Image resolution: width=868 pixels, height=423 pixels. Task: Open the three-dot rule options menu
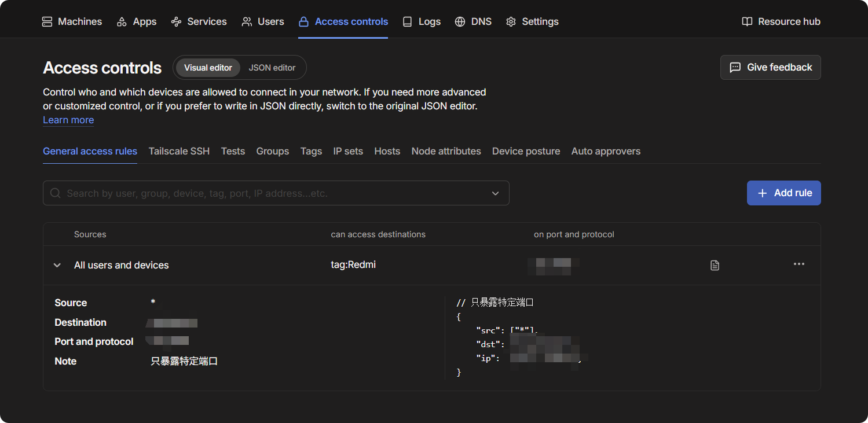(x=799, y=264)
